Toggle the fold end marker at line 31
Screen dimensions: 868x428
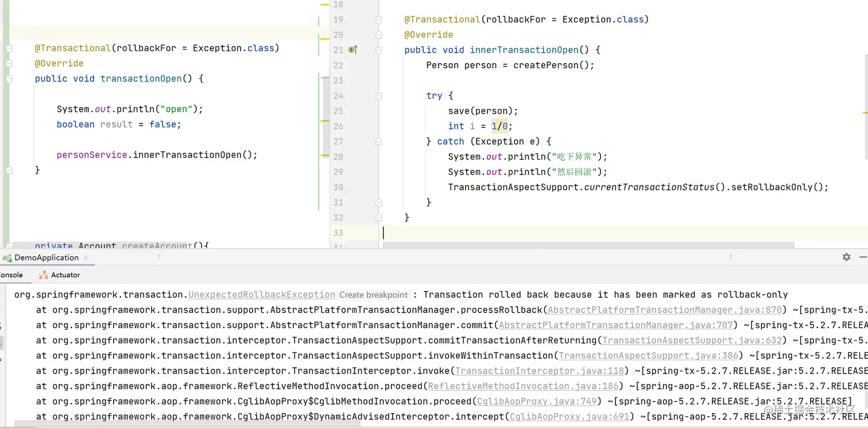pyautogui.click(x=378, y=202)
